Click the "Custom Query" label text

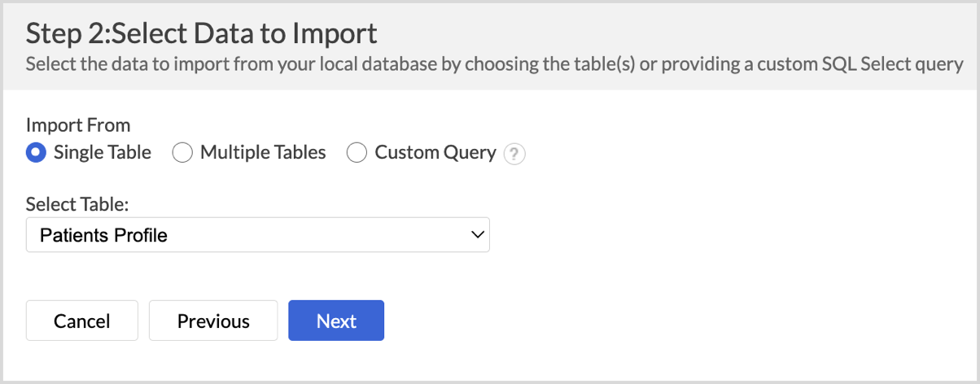coord(435,153)
